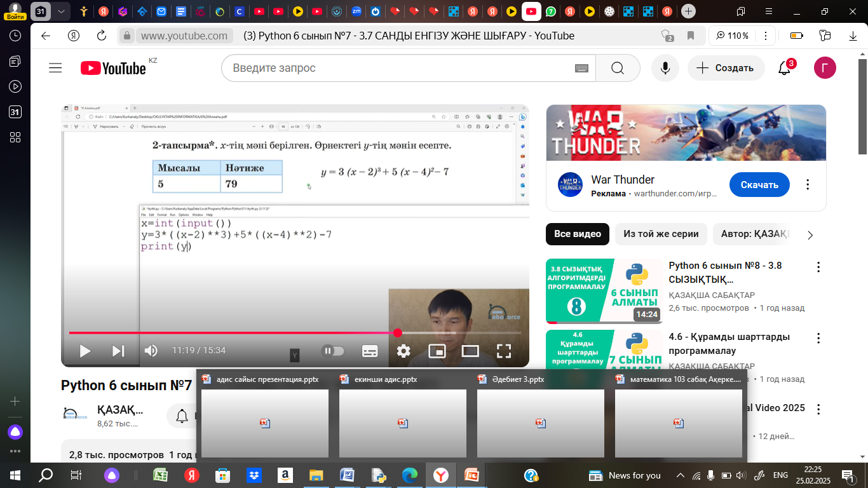The width and height of the screenshot is (868, 488).
Task: Open options for Python 6 сынып №8
Action: click(x=818, y=267)
